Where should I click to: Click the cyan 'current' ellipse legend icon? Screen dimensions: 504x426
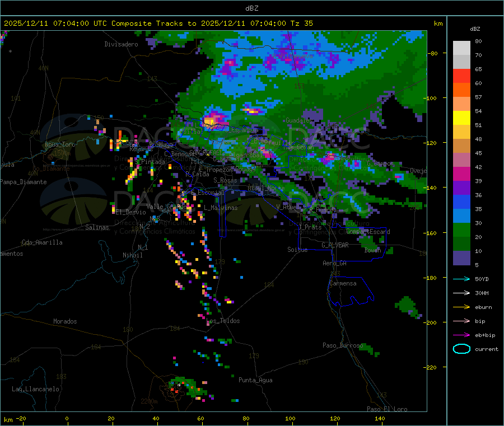(461, 349)
